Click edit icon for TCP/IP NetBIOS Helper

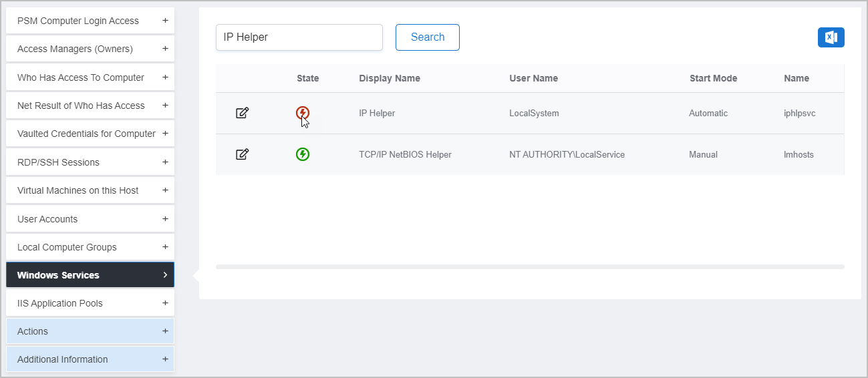pyautogui.click(x=243, y=154)
